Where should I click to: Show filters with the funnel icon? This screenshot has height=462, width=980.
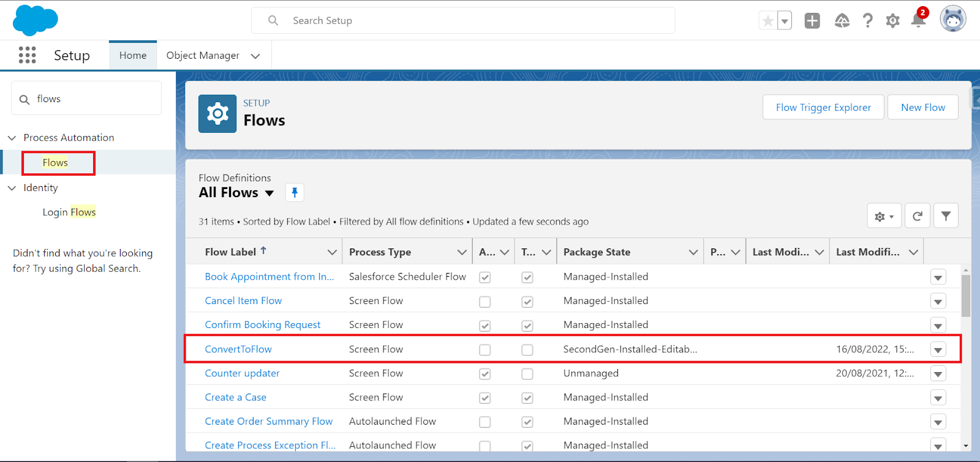(946, 216)
